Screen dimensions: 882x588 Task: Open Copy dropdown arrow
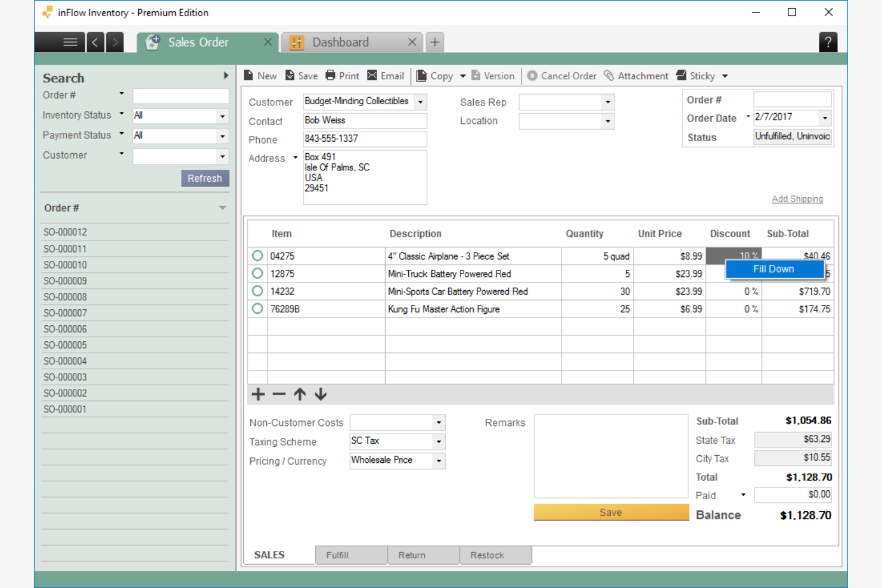point(462,76)
